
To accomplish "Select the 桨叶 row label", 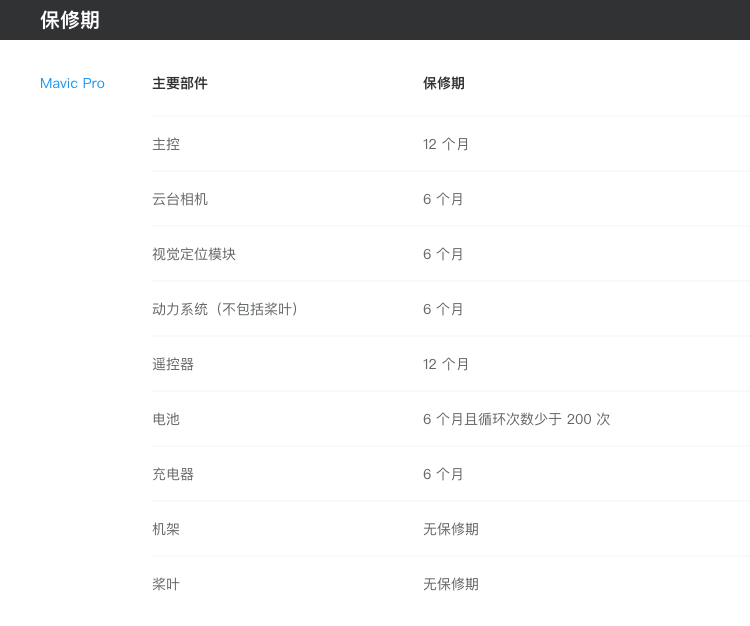I will coord(166,584).
